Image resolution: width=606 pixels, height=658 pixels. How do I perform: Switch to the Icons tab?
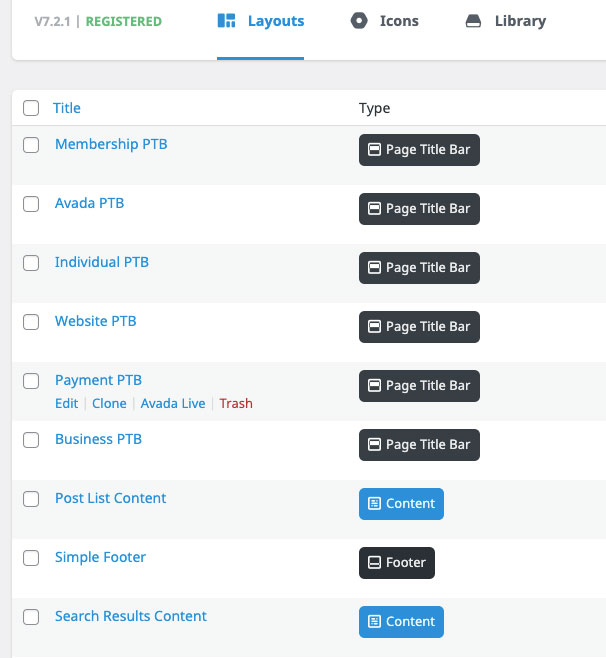click(x=384, y=21)
